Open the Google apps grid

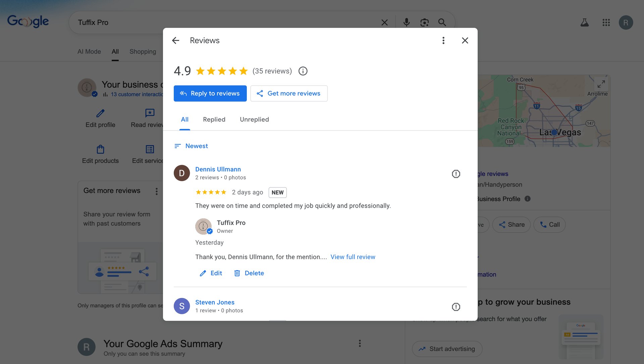click(x=606, y=22)
